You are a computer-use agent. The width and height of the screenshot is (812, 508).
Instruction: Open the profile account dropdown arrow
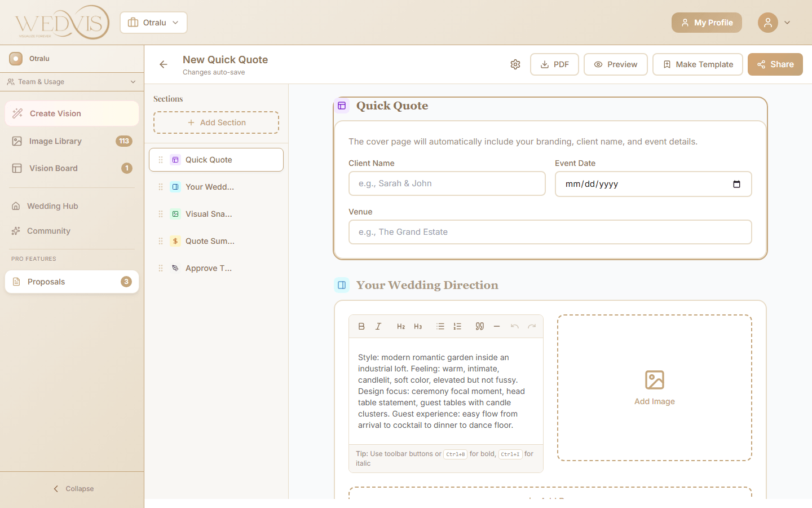788,23
